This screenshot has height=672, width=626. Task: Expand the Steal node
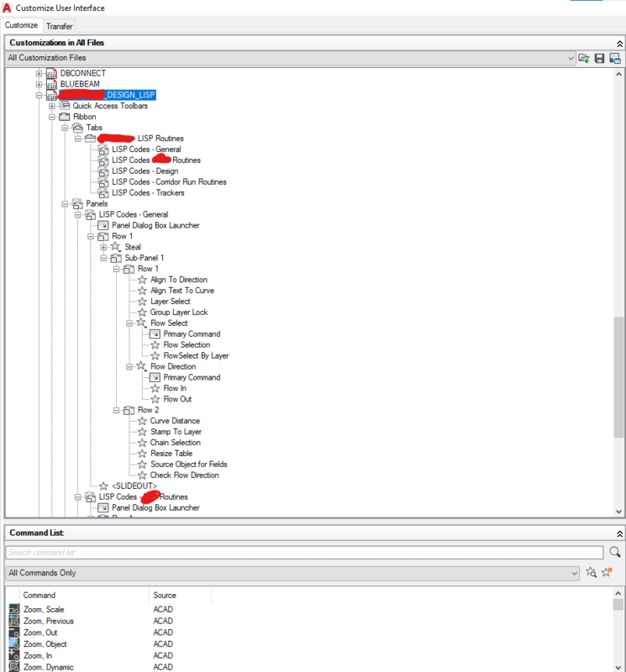103,247
